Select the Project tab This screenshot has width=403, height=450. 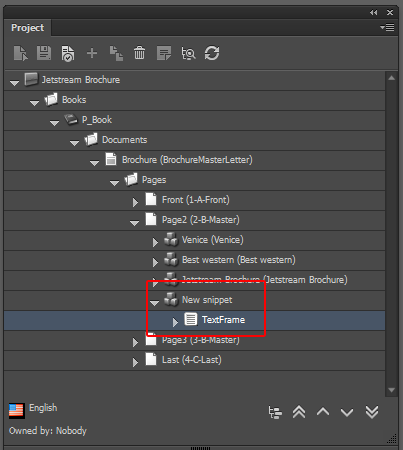27,28
